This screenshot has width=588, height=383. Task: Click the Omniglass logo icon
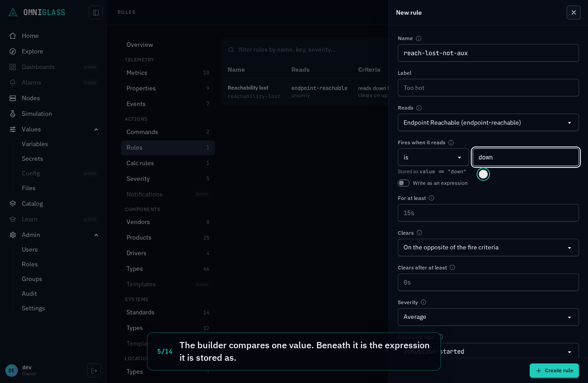(x=13, y=12)
